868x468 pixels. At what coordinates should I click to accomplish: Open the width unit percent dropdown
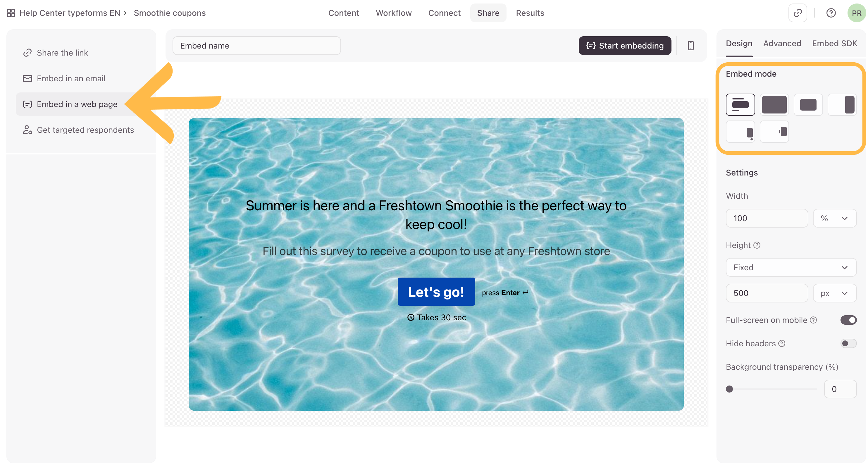(834, 218)
